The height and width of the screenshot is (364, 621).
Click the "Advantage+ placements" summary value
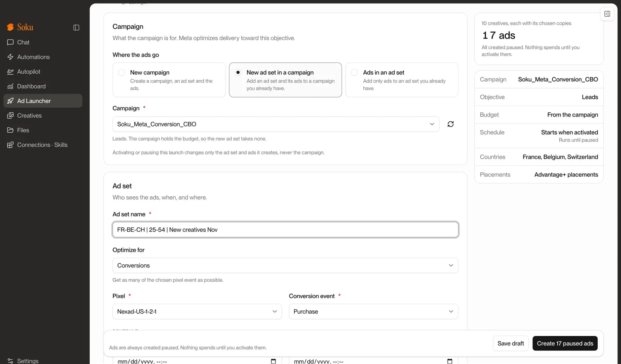coord(566,175)
